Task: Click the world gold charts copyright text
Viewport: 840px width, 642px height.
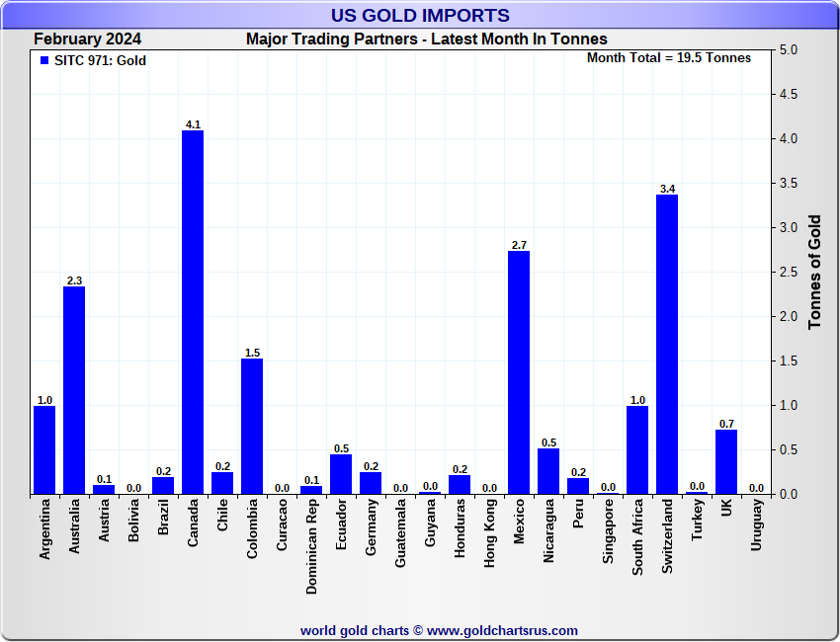Action: tap(440, 631)
